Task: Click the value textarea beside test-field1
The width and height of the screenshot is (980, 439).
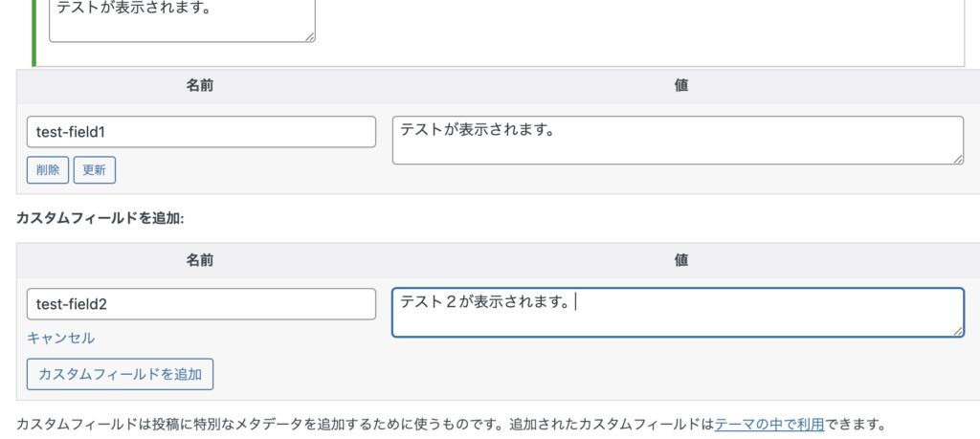Action: (x=678, y=141)
